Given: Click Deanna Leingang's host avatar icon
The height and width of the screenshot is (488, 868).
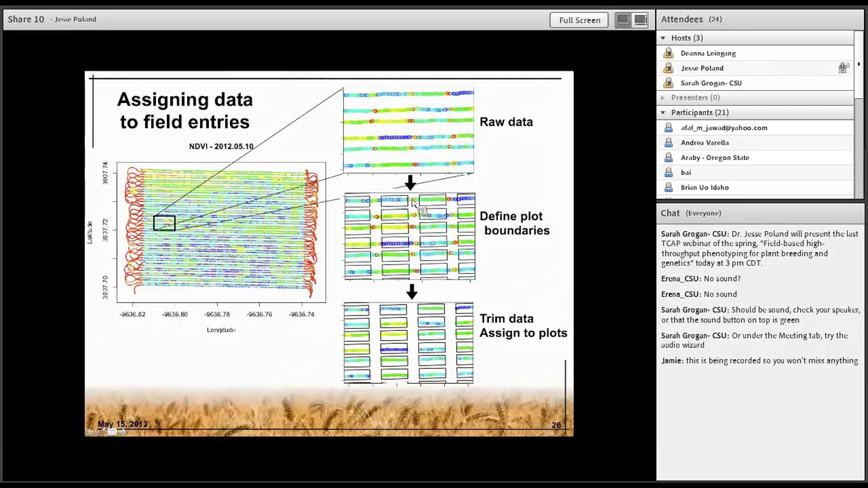Looking at the screenshot, I should pos(668,53).
